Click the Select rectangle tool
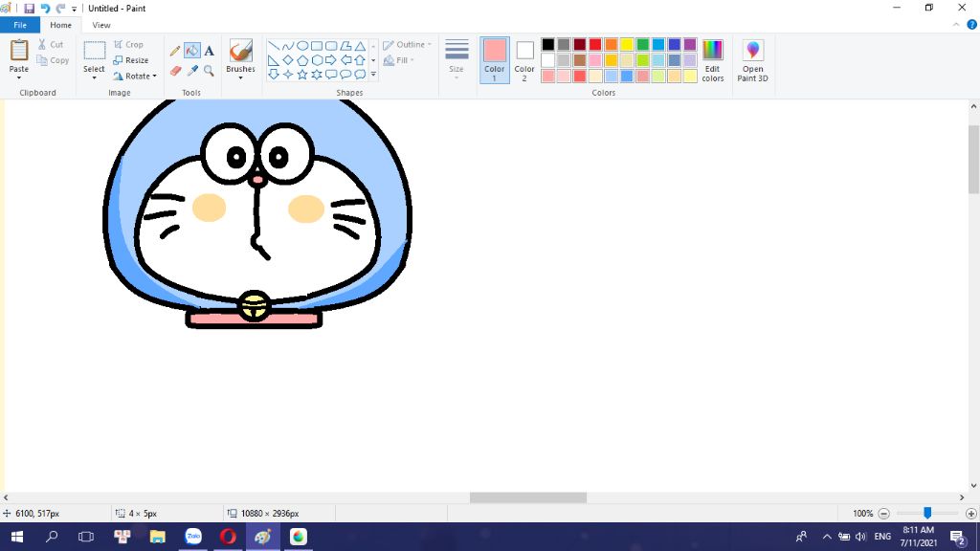The height and width of the screenshot is (551, 980). [x=95, y=50]
